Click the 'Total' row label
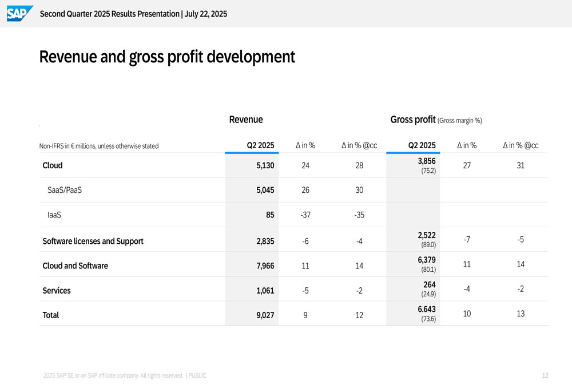This screenshot has width=572, height=392. [x=51, y=315]
